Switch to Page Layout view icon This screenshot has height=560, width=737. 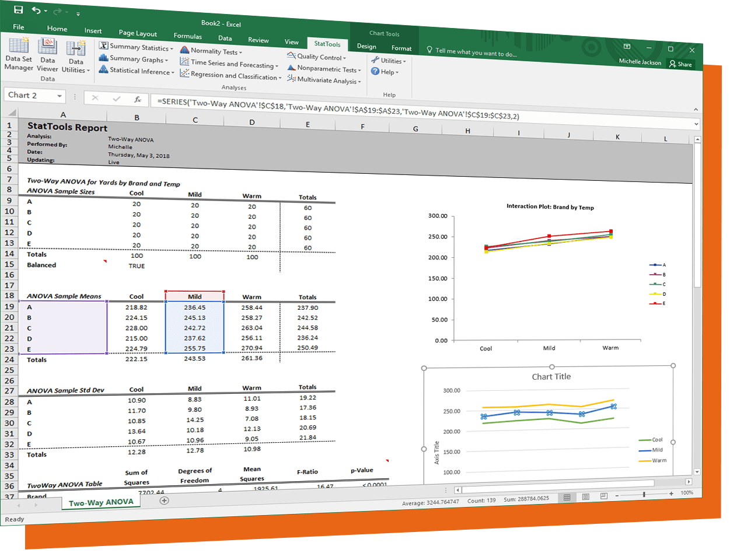coord(585,497)
